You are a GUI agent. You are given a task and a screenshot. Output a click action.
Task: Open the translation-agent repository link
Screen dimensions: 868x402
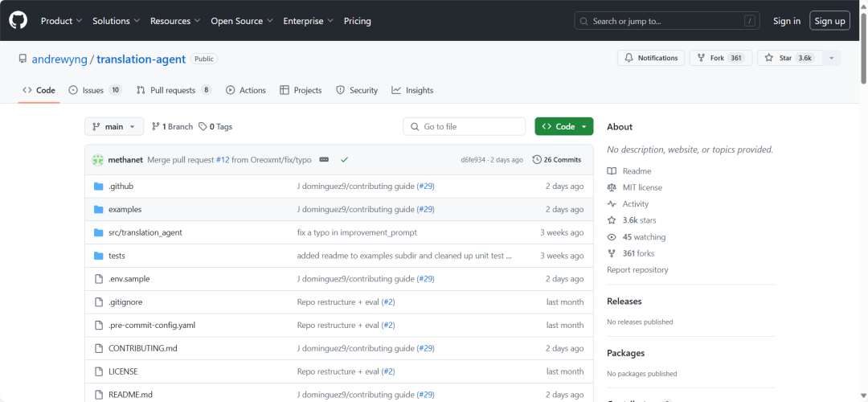click(x=141, y=59)
